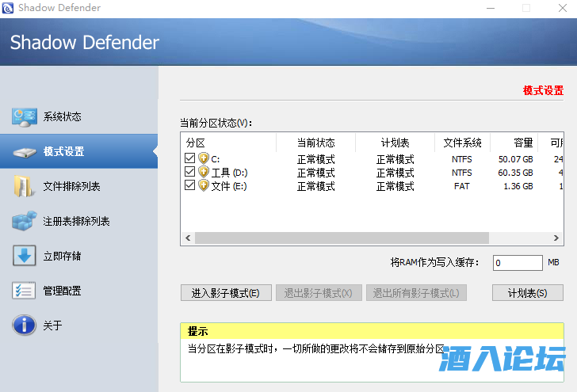Click NTFS cell in the C: row
The height and width of the screenshot is (392, 577).
pos(462,159)
